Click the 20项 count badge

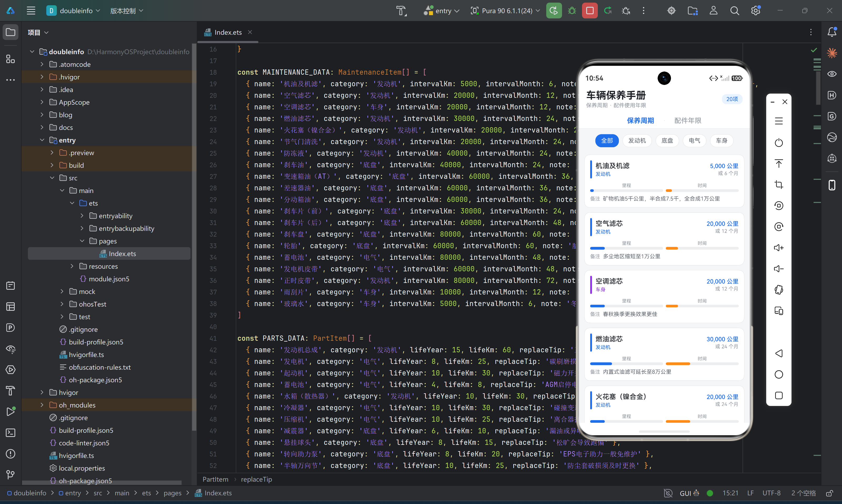pos(732,99)
